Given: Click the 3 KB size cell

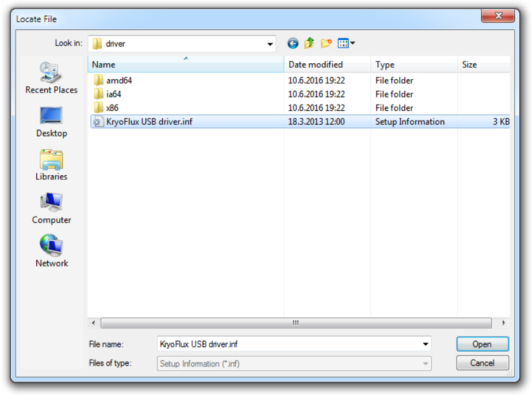Looking at the screenshot, I should pos(501,122).
